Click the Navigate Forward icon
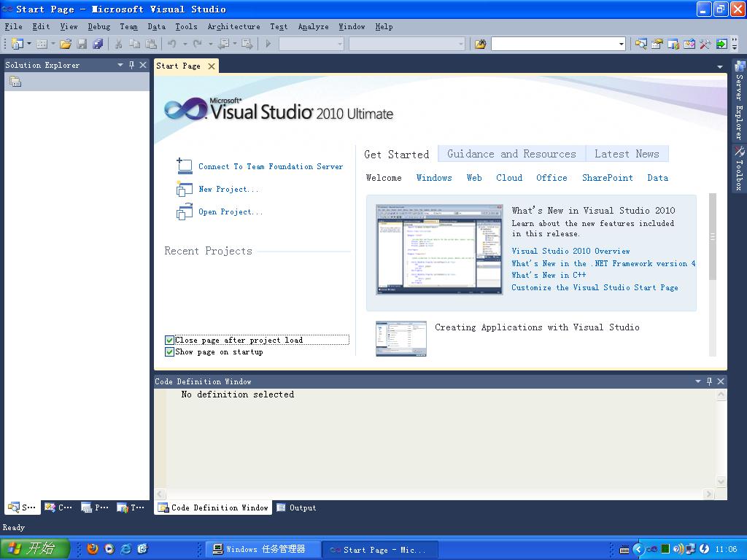The width and height of the screenshot is (747, 560). [x=247, y=44]
